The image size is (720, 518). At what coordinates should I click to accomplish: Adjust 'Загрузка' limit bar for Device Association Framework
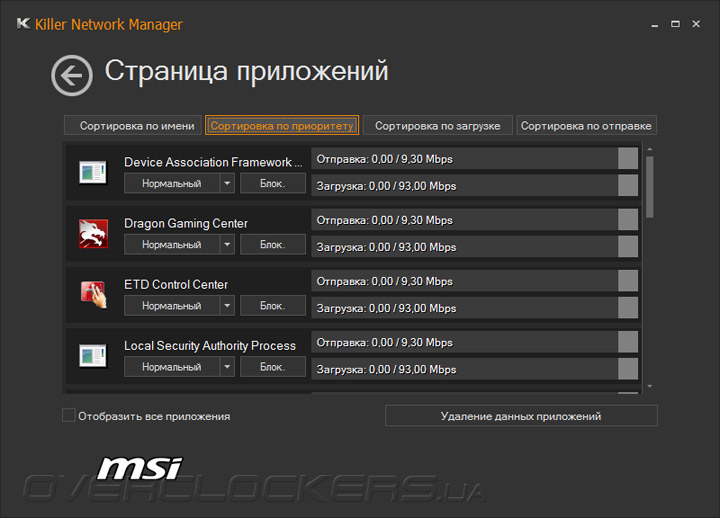pyautogui.click(x=475, y=186)
